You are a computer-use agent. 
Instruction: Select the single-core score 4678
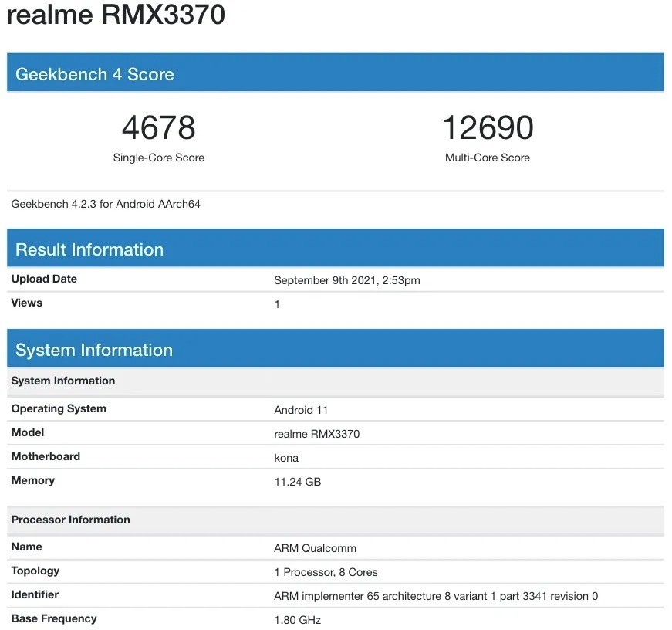click(x=158, y=128)
